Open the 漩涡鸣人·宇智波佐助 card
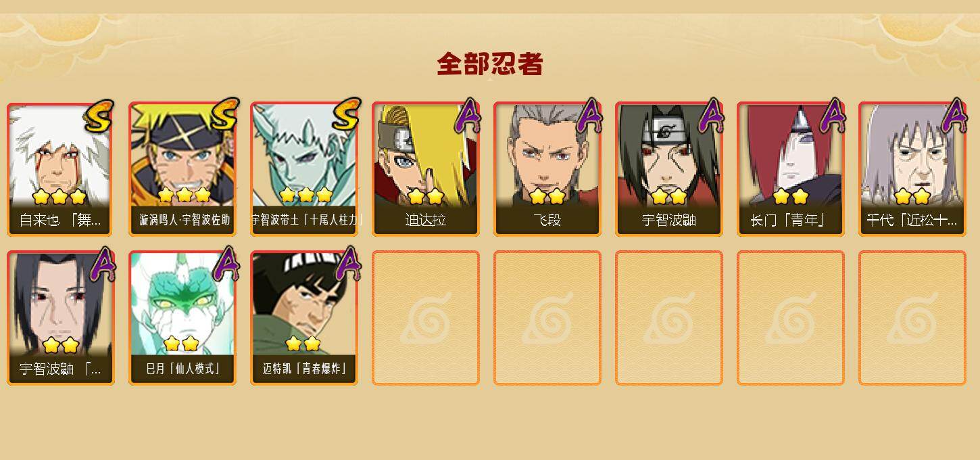Viewport: 980px width, 460px height. coord(182,168)
